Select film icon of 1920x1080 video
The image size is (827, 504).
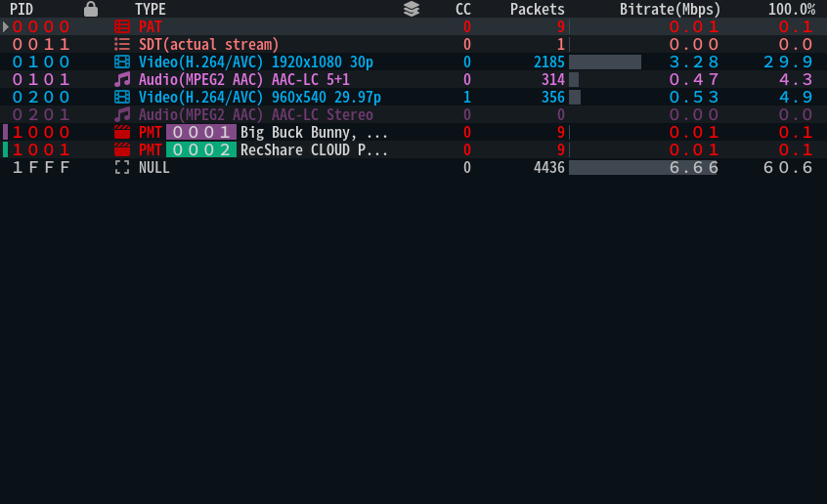[122, 63]
